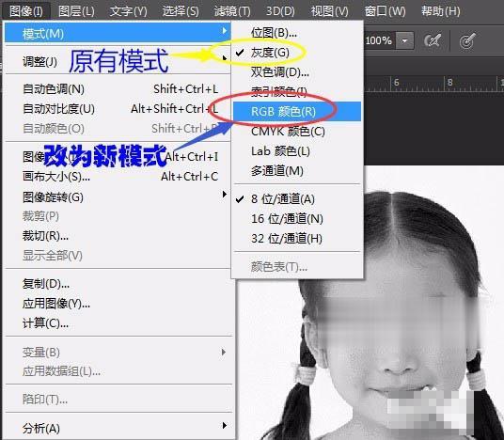Open the 图像(I) menu
The width and height of the screenshot is (504, 440).
click(26, 11)
